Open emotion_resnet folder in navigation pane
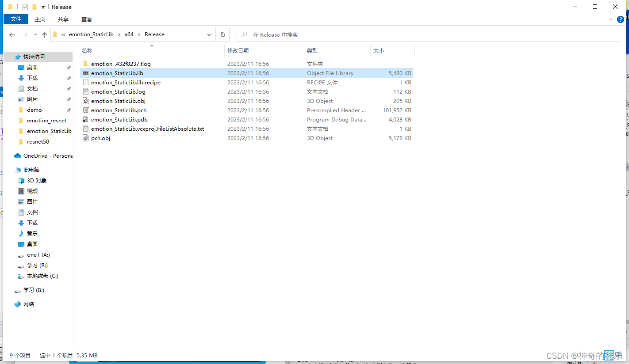 click(46, 120)
